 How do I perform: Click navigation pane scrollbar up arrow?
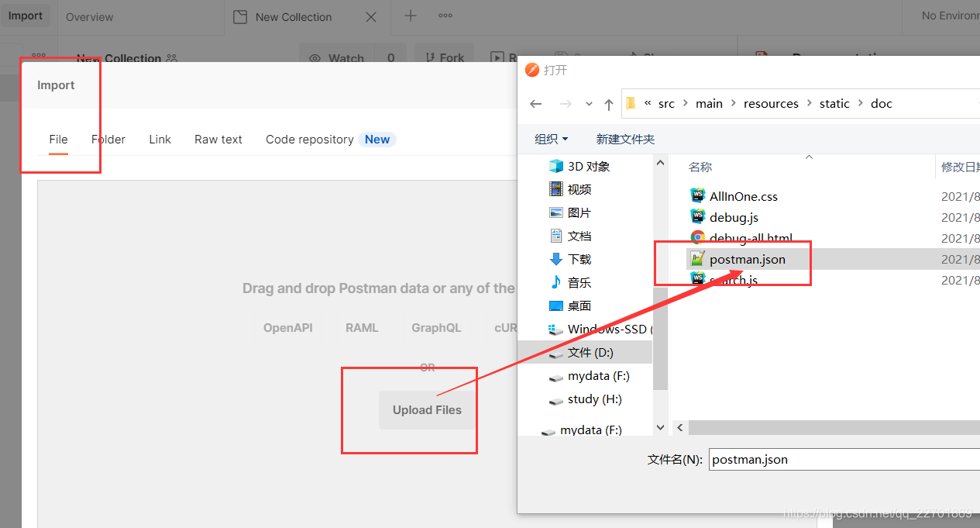660,163
